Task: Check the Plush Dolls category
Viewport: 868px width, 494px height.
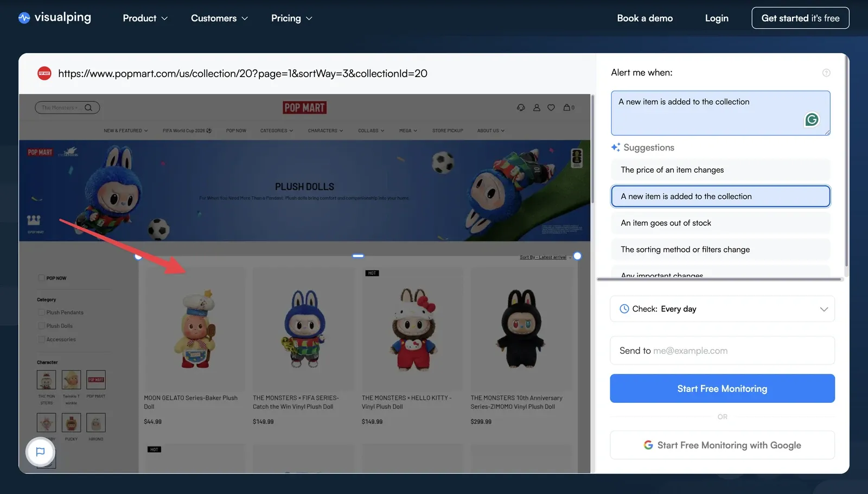Action: 41,326
